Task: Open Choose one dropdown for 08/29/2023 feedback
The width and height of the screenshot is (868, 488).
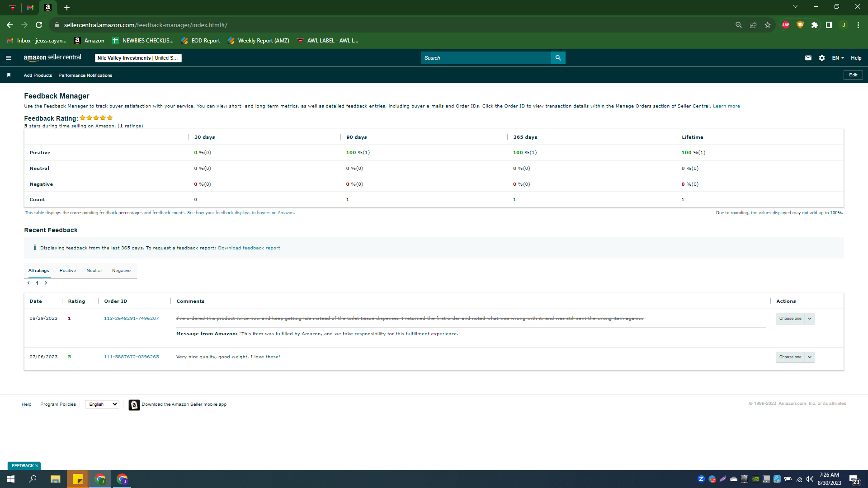Action: (795, 319)
